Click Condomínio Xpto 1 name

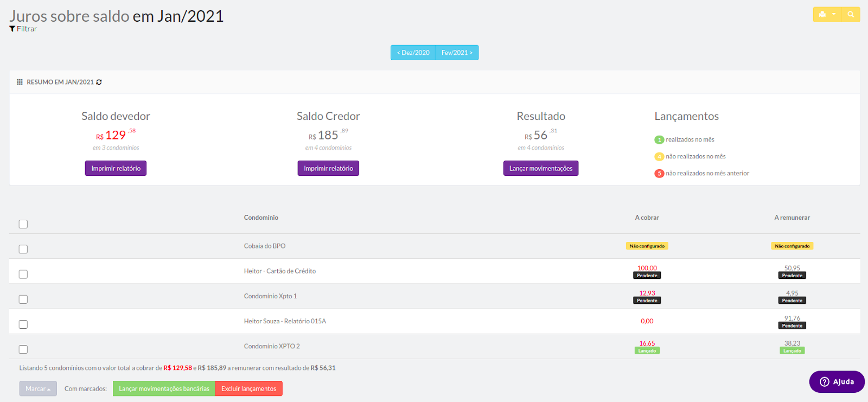click(270, 296)
